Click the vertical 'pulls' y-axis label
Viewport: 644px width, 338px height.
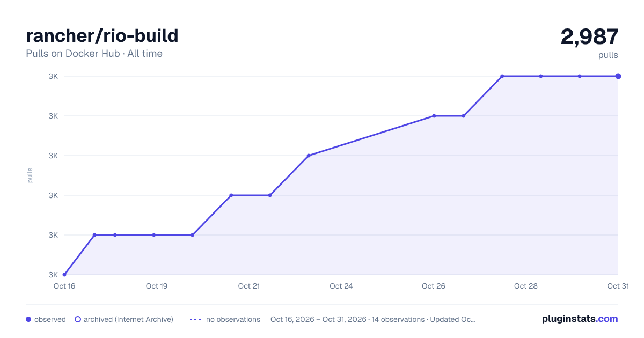[x=30, y=175]
